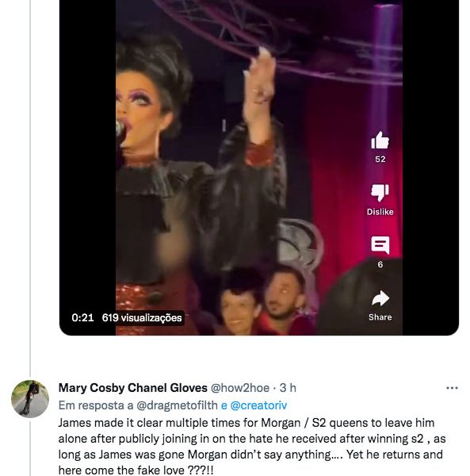Click the like count number 52
Screen dimensions: 470x476
[380, 159]
